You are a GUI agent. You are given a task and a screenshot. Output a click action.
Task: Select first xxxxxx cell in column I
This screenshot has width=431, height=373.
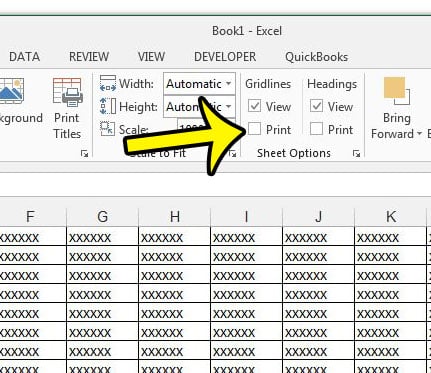point(247,237)
